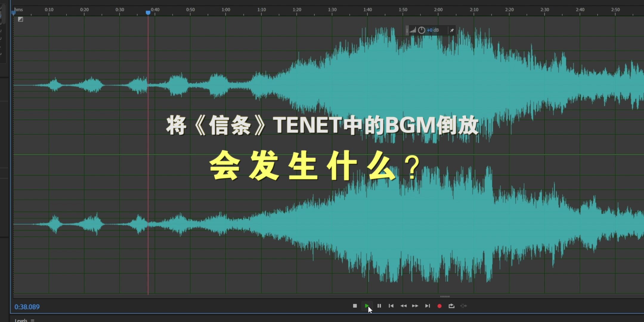Start playback with the green Play button
This screenshot has width=644, height=322.
pos(367,306)
